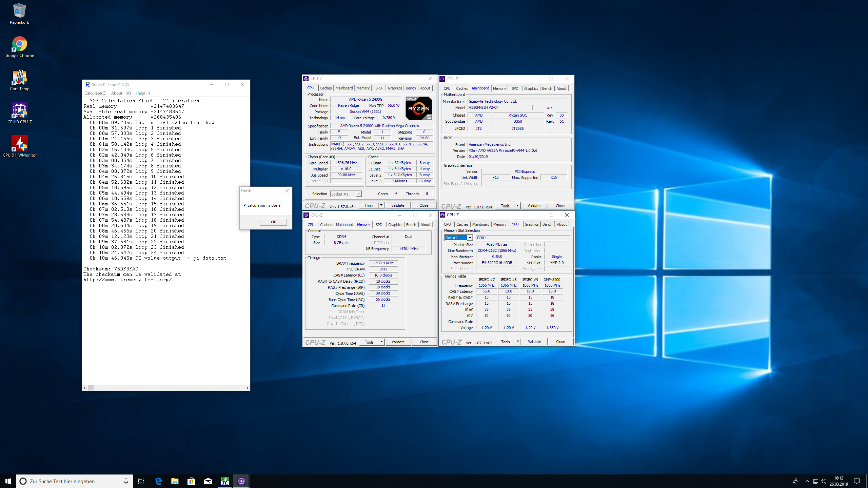Click Validate in the CPU tab window

coord(398,205)
